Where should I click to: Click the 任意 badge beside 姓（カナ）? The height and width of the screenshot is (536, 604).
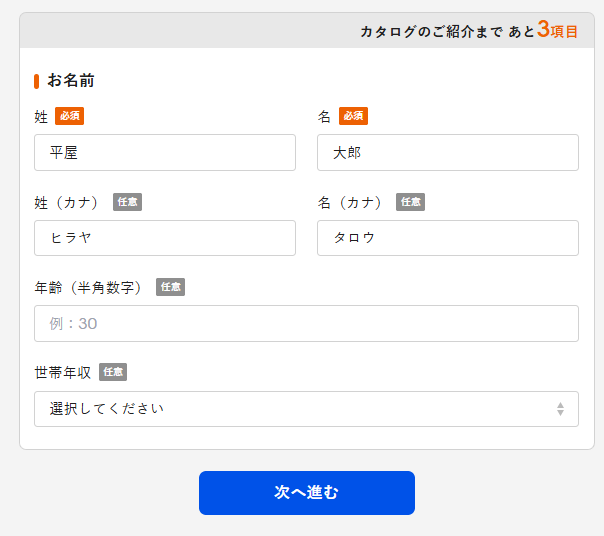pyautogui.click(x=128, y=202)
